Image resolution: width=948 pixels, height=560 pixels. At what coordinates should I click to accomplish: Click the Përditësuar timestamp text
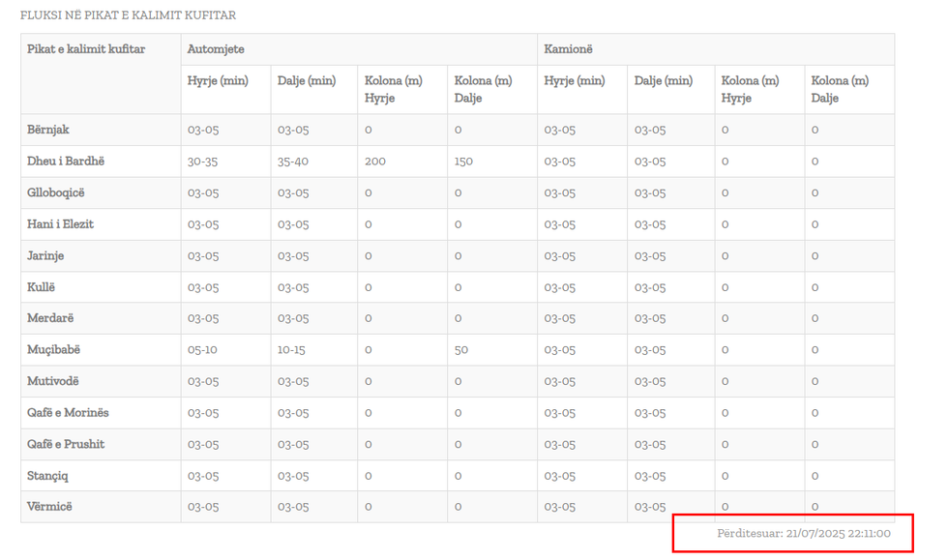tap(803, 533)
